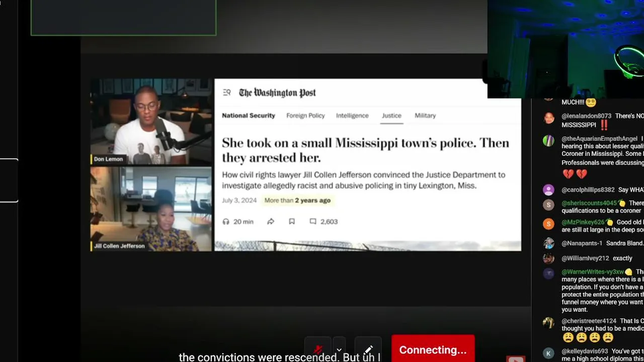Click the article headline about Mississippi police
Screen dimensions: 644x362
365,150
